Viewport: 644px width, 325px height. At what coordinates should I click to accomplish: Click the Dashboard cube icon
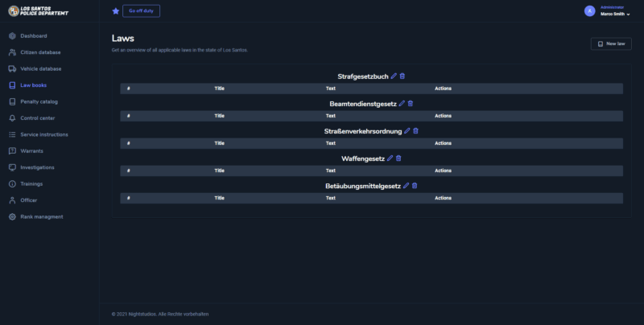point(12,36)
